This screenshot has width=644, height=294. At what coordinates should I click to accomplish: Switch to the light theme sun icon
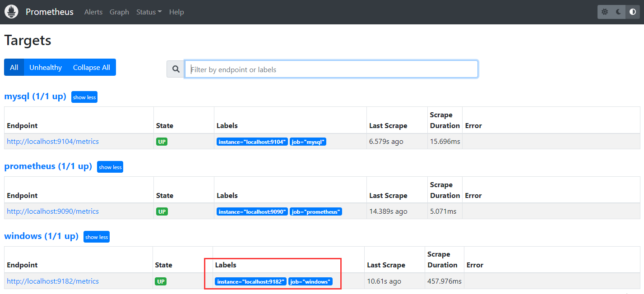[605, 12]
